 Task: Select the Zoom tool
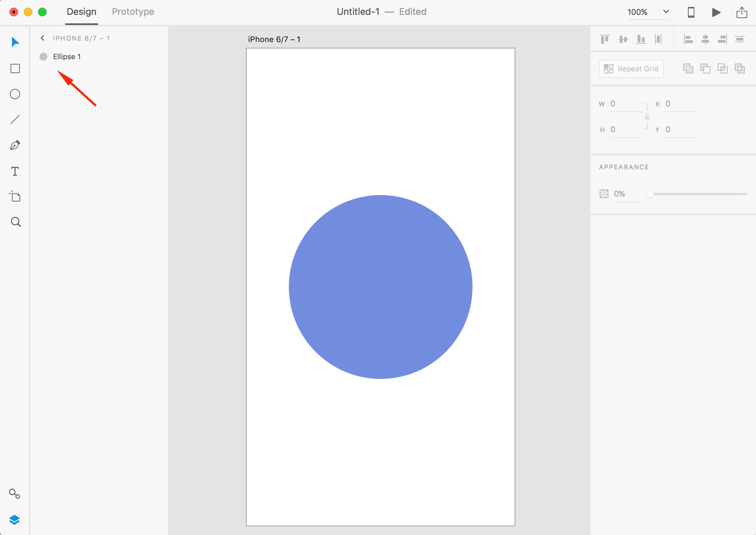point(15,222)
